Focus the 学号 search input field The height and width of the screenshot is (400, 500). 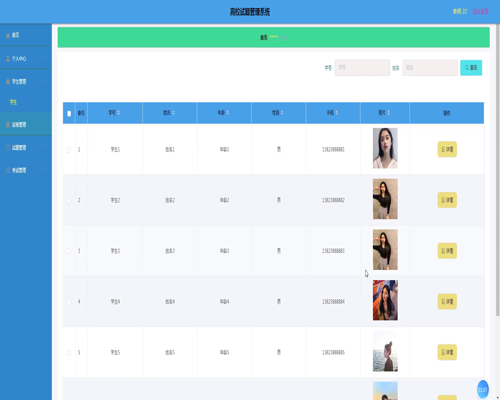click(x=362, y=68)
